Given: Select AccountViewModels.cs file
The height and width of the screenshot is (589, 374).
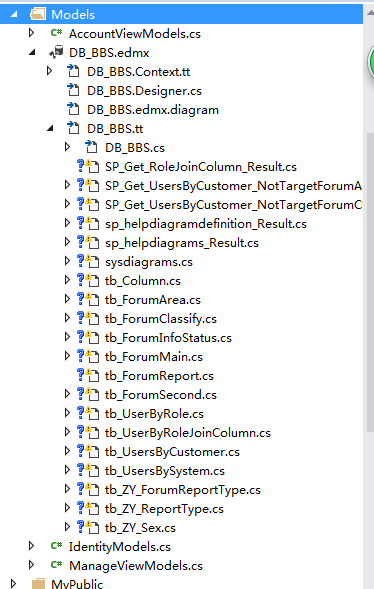Looking at the screenshot, I should pos(135,34).
